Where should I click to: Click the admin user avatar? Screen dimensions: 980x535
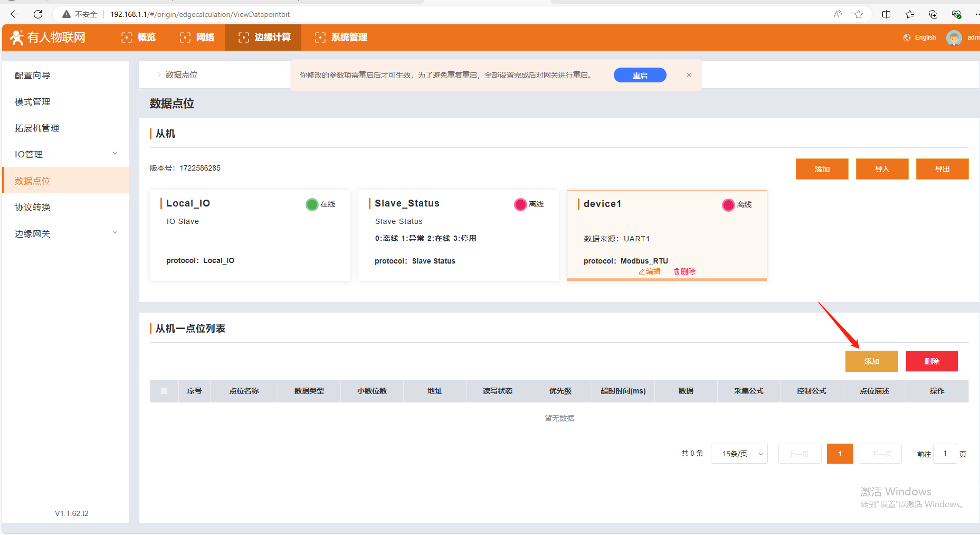954,37
